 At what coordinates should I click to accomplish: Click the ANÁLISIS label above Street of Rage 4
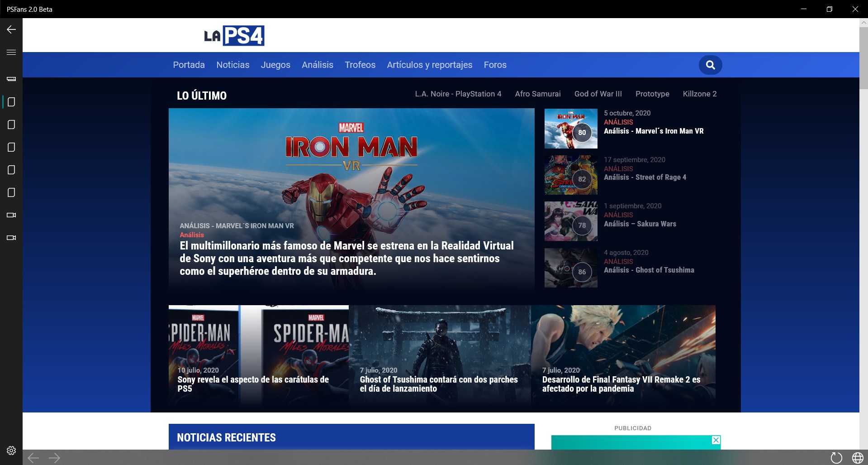pos(618,168)
